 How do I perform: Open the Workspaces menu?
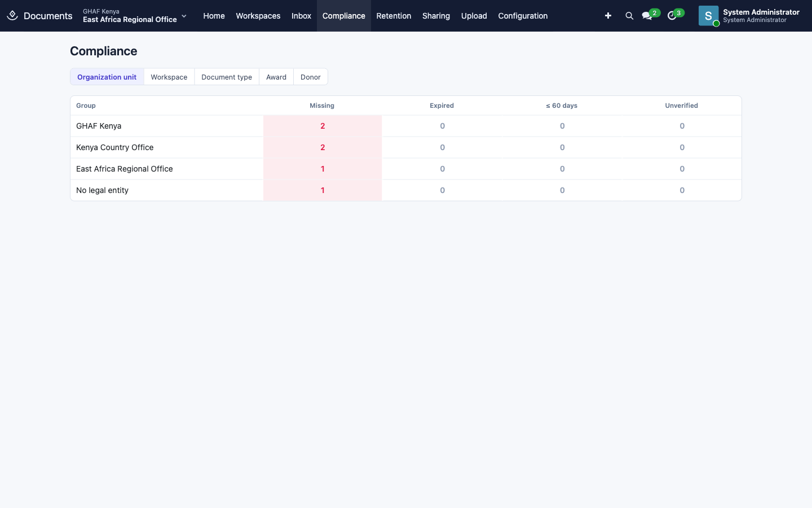click(x=258, y=16)
